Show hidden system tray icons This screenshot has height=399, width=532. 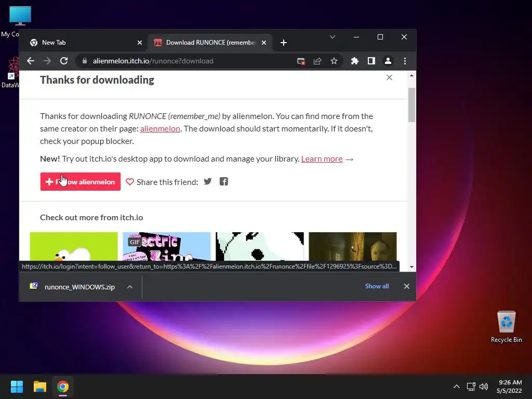coord(457,387)
